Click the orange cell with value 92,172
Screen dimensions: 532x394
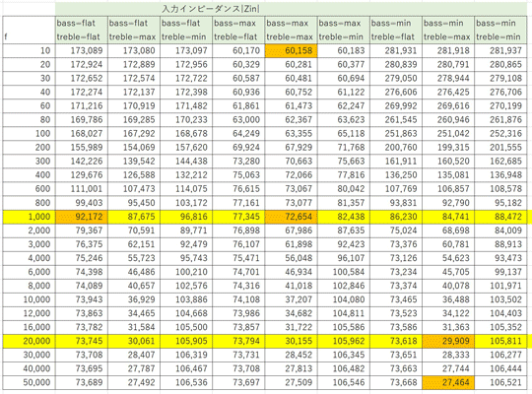tap(82, 217)
